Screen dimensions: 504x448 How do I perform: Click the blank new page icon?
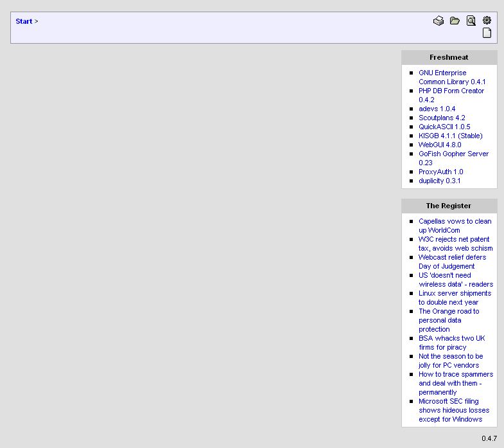487,33
